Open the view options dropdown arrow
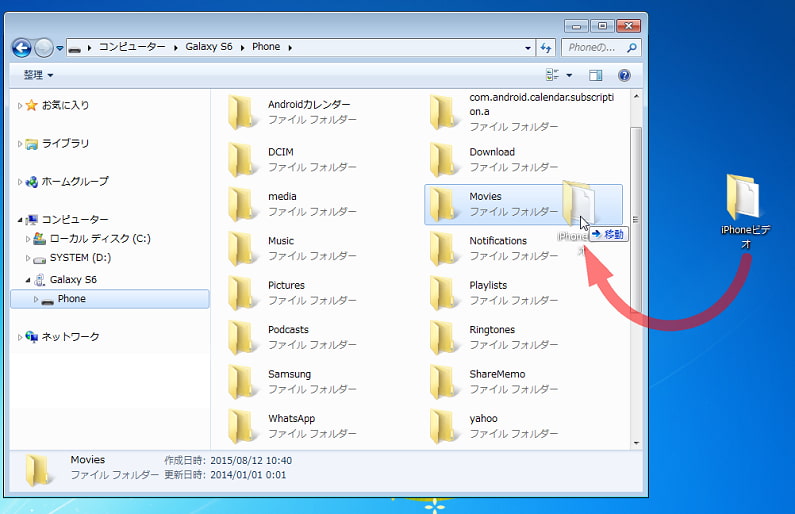Viewport: 795px width, 514px height. coord(569,75)
